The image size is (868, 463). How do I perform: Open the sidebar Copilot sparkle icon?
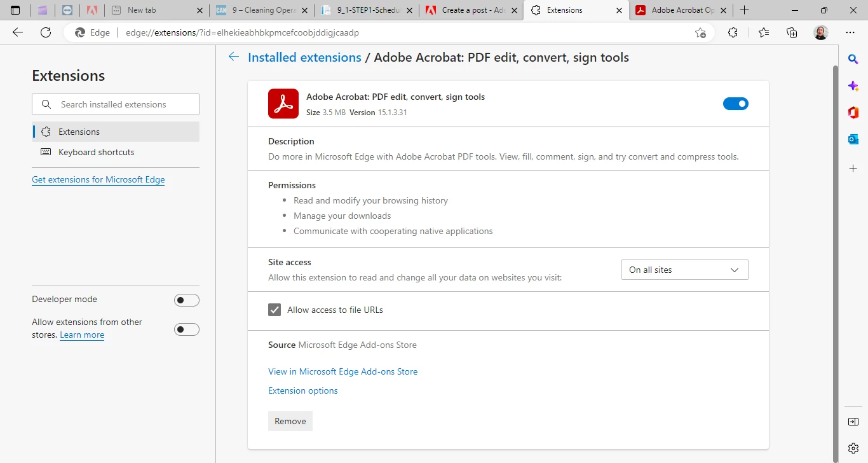tap(853, 86)
